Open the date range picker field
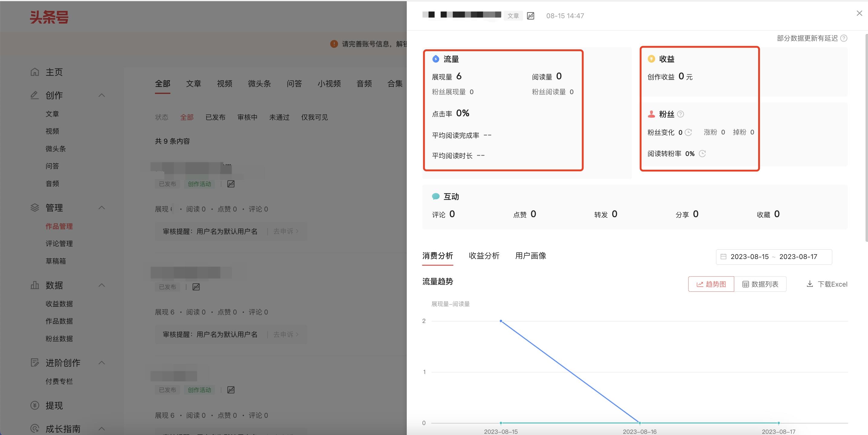 pyautogui.click(x=774, y=257)
